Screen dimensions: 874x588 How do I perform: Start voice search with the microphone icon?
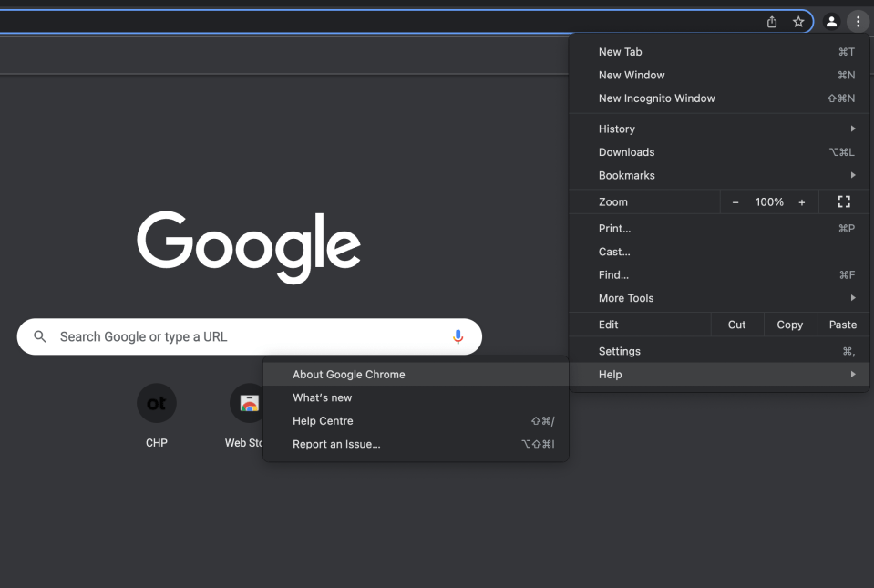click(458, 336)
